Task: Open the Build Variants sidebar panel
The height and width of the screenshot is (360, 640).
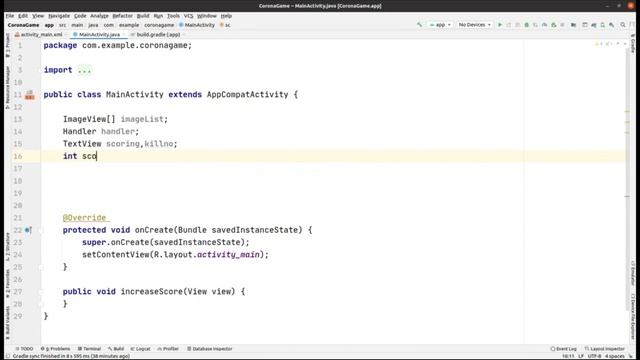Action: (7, 322)
